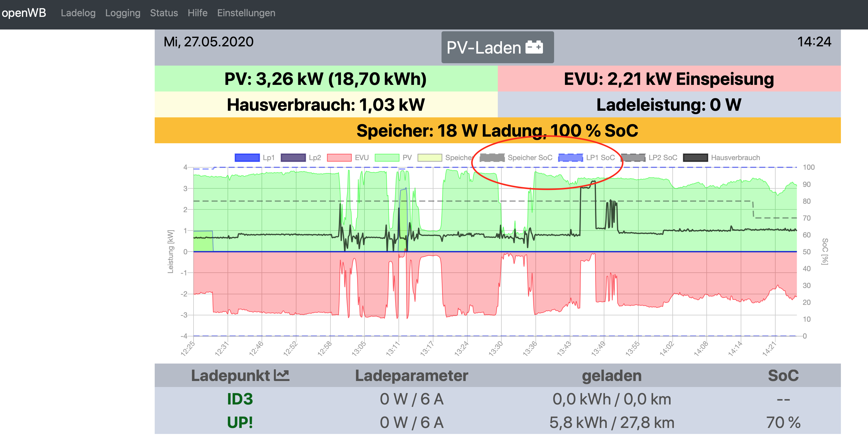Click the Ladepunkt table header

(x=231, y=375)
